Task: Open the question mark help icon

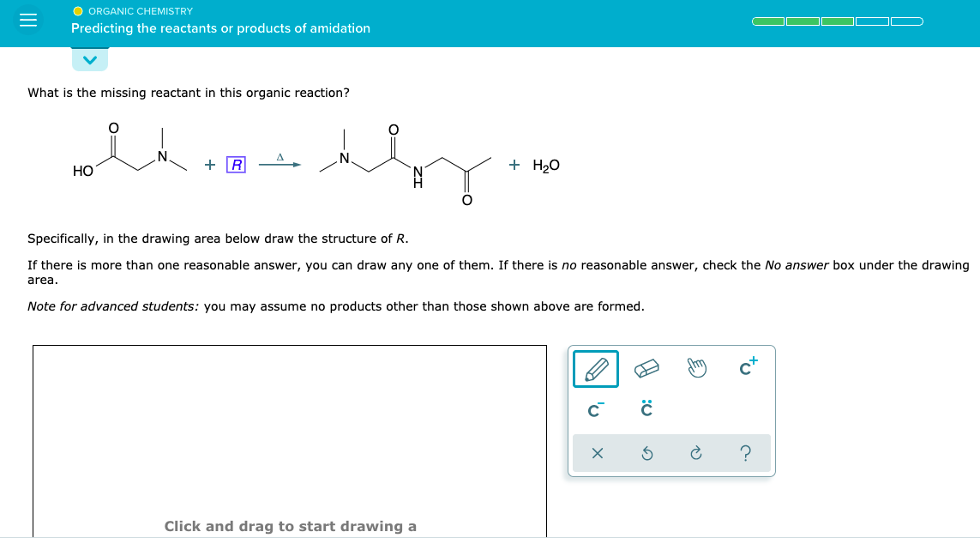Action: click(x=746, y=452)
